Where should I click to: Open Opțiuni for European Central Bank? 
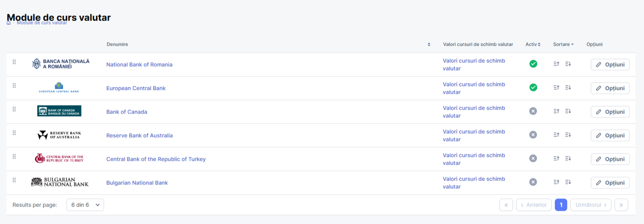(x=610, y=88)
